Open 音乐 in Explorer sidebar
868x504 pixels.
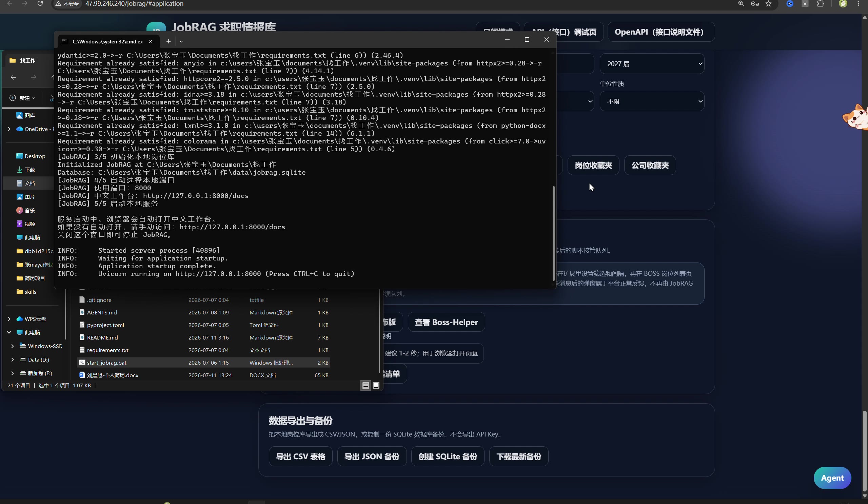pos(26,210)
